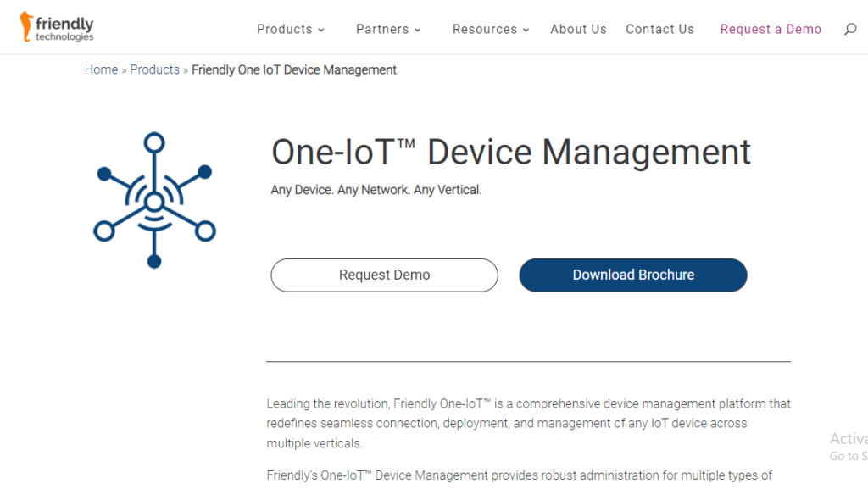Open the Products menu
The image size is (868, 489).
[285, 30]
